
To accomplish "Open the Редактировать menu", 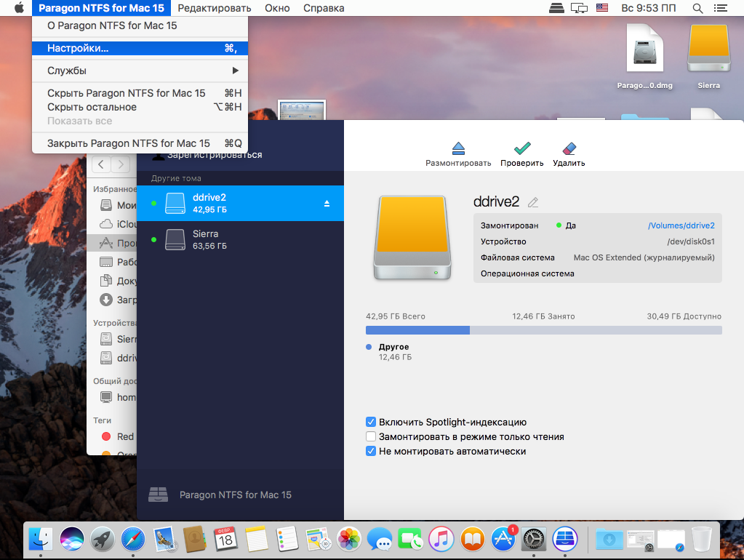I will (x=215, y=8).
